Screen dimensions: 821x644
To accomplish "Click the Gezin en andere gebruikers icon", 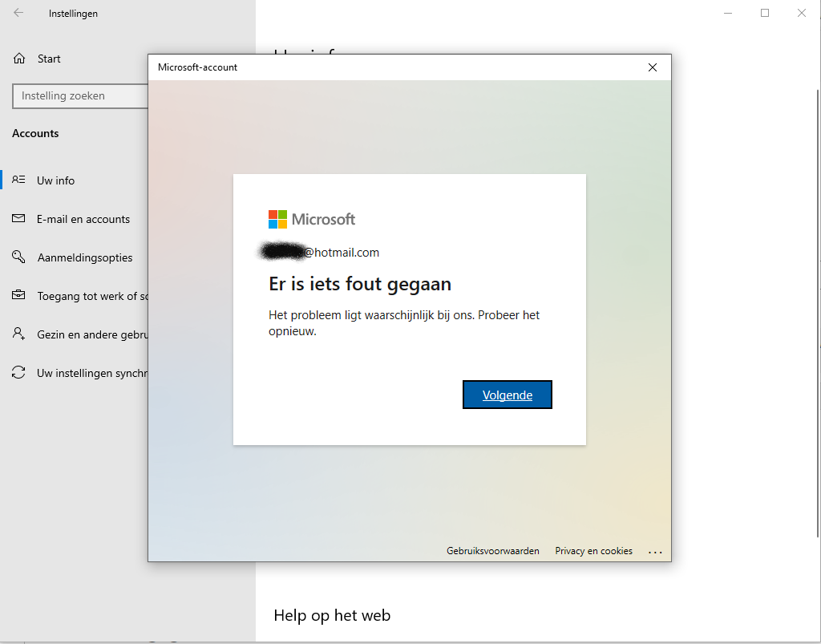I will tap(18, 334).
